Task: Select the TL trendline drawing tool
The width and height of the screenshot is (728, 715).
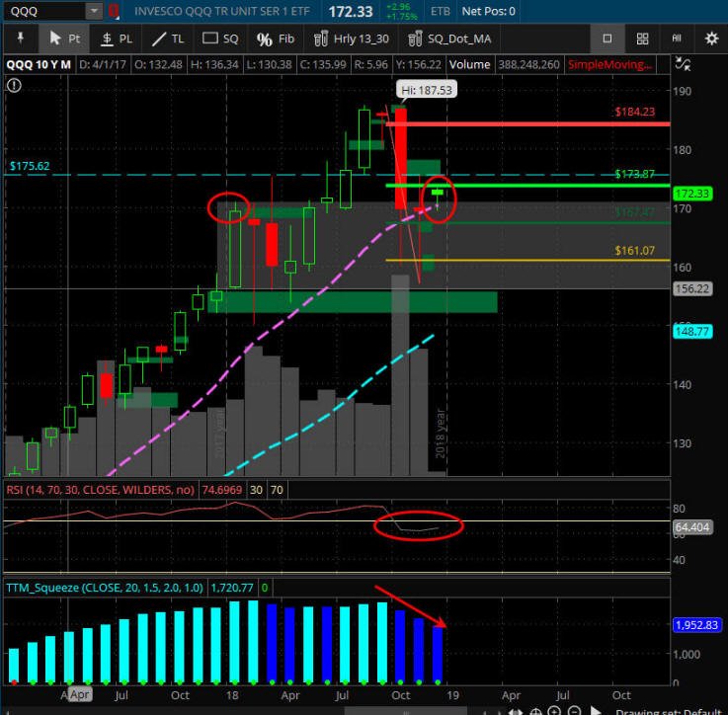Action: [x=168, y=39]
